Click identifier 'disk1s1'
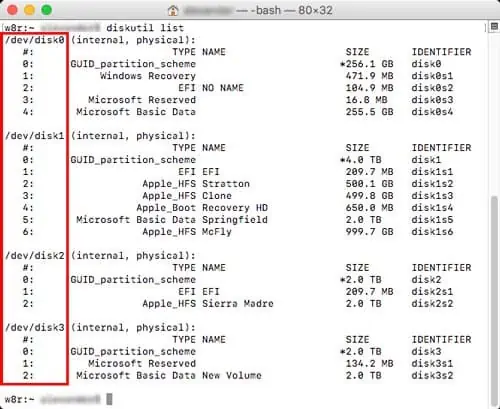Viewport: 500px width, 409px height. pos(432,172)
